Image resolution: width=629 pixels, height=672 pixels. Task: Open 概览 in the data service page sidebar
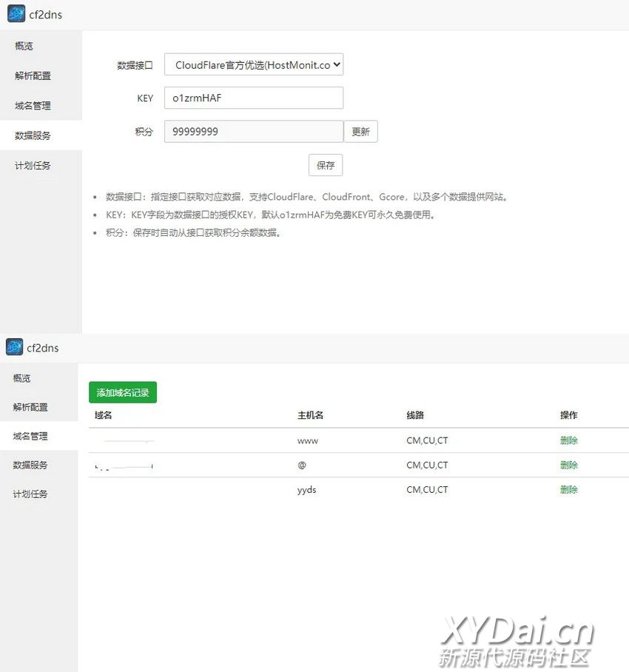tap(24, 46)
